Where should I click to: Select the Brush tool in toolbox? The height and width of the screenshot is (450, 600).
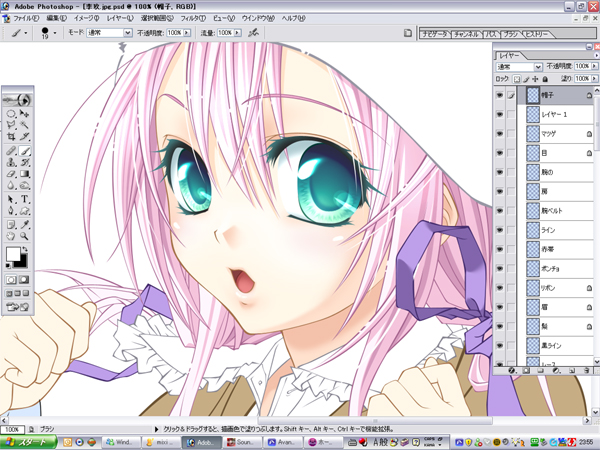click(x=24, y=151)
